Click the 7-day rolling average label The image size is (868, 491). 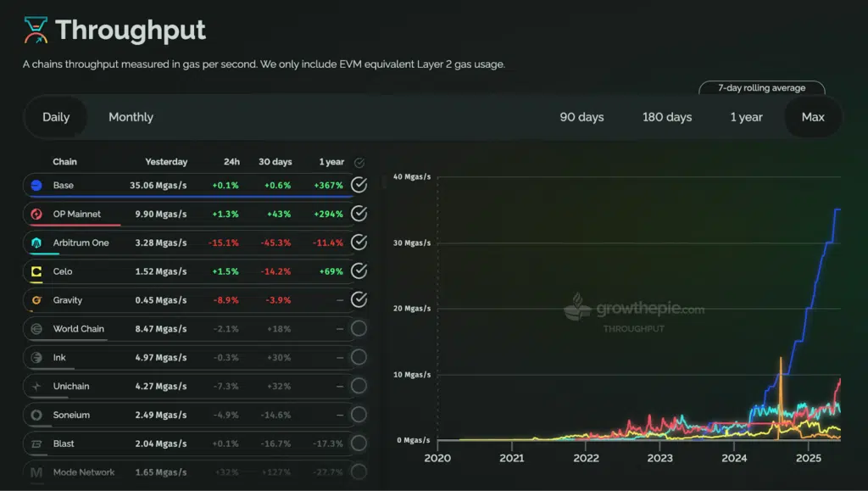pyautogui.click(x=762, y=88)
